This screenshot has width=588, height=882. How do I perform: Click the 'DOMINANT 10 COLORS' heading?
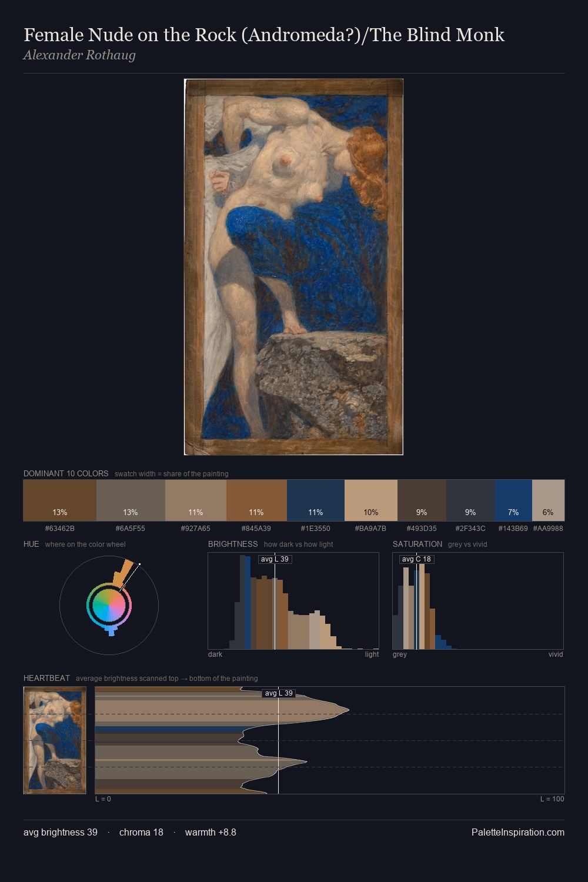click(x=66, y=473)
